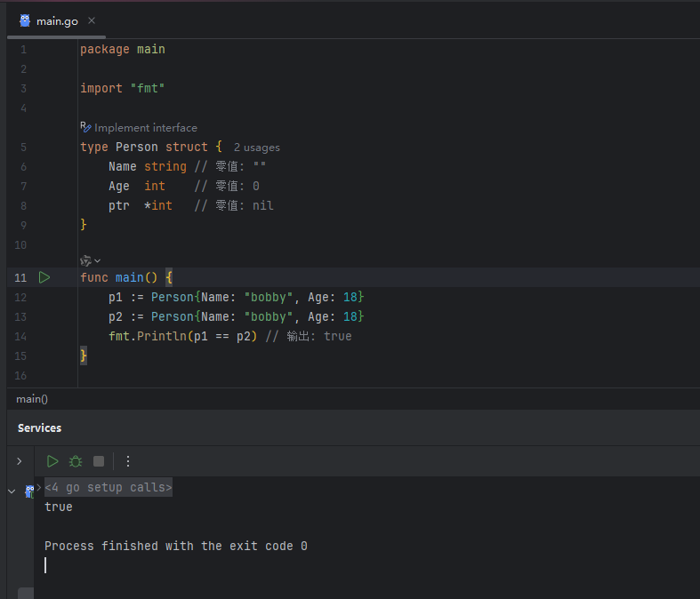Click the 'Name string' field on line 6

click(x=148, y=167)
